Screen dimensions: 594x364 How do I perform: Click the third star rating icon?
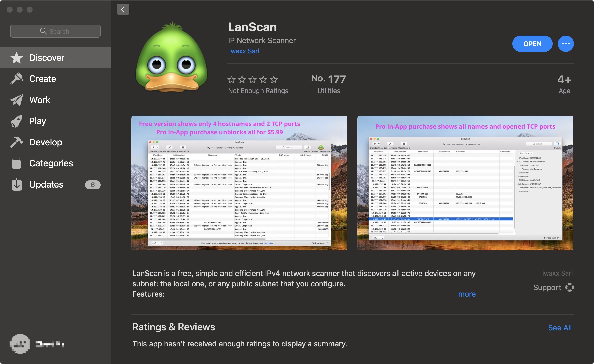(x=253, y=79)
